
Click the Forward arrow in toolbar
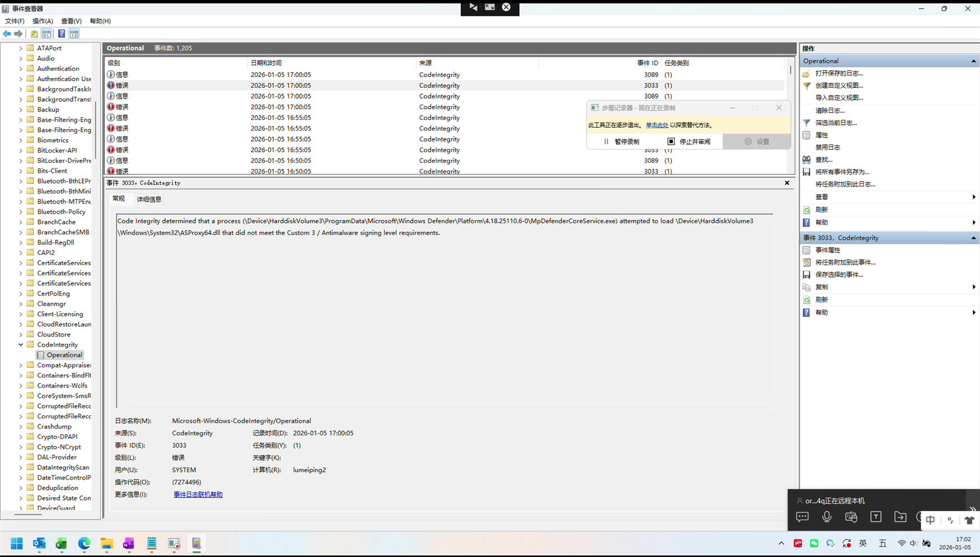[x=19, y=34]
